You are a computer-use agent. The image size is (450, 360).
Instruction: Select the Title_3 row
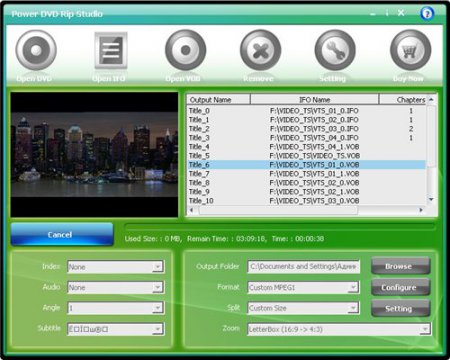tap(306, 138)
